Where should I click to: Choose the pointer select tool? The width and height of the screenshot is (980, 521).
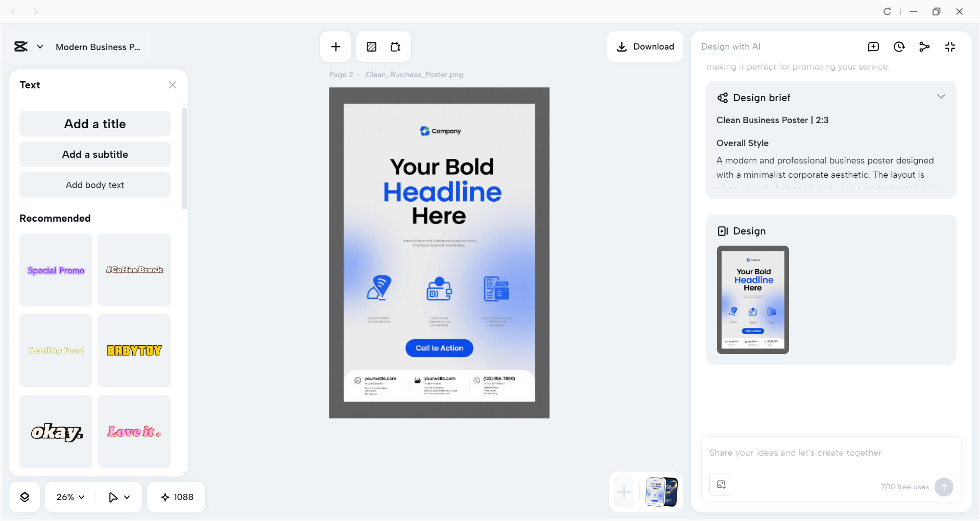113,497
